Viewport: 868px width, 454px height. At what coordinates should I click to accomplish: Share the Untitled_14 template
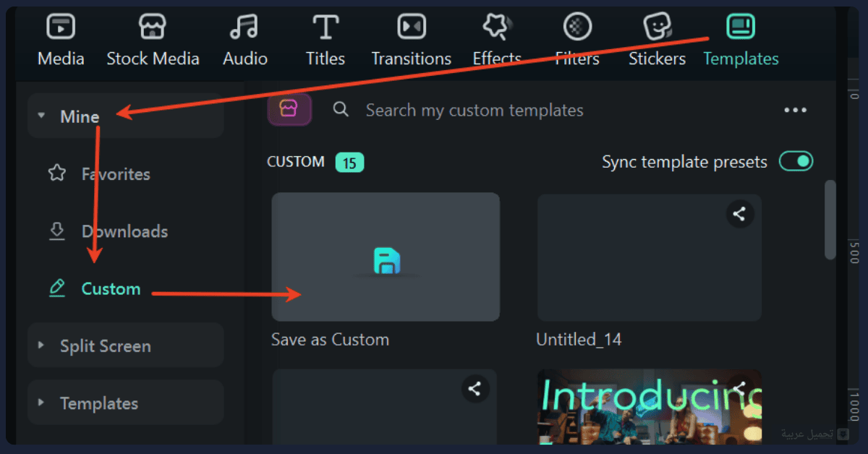tap(739, 214)
